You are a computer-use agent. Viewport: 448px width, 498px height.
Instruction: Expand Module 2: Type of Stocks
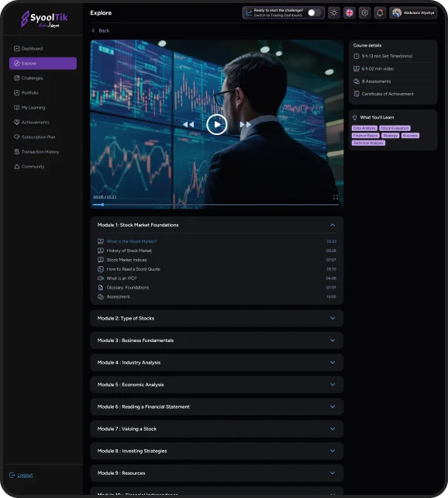[x=217, y=318]
